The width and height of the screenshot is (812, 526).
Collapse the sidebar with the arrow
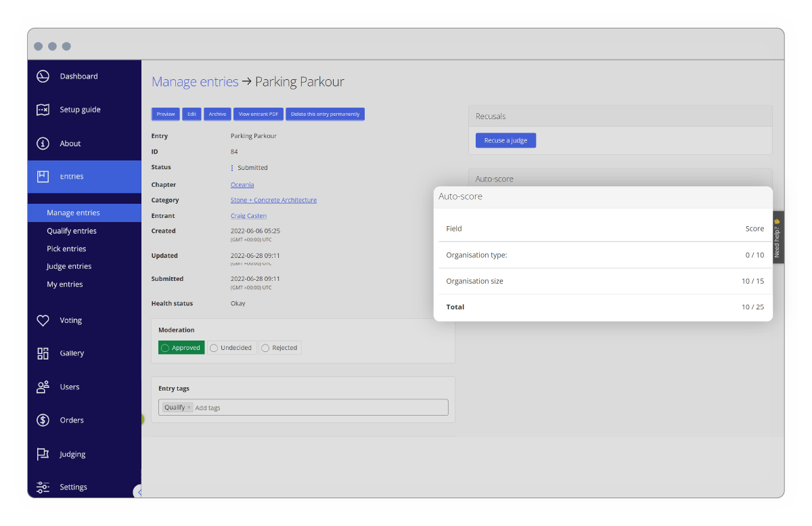[138, 492]
